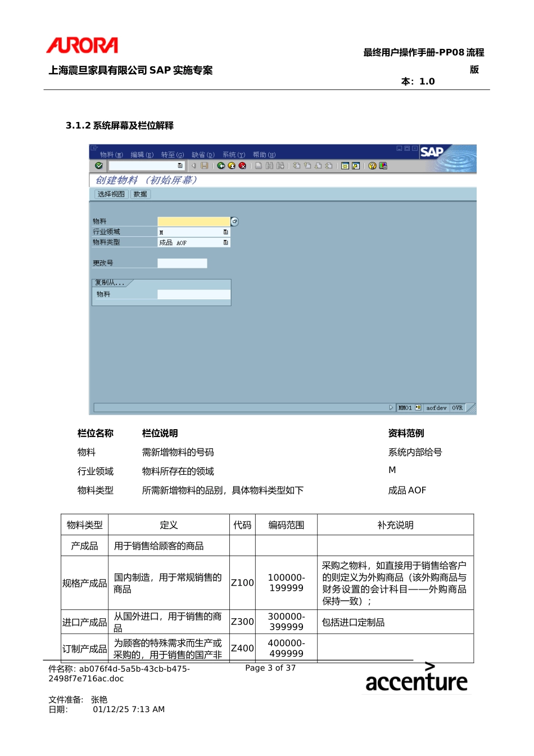Screen dimensions: 534x756
Task: Click the Create new session icon
Action: pyautogui.click(x=345, y=166)
